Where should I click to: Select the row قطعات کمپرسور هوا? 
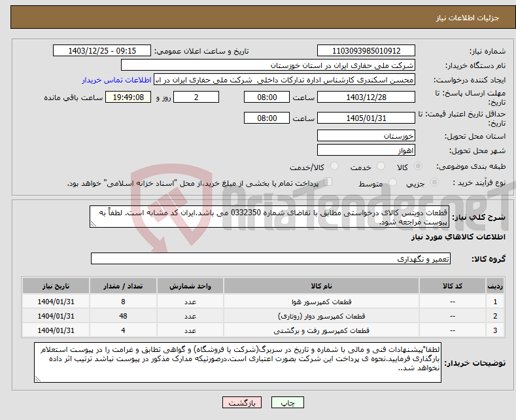pos(263,302)
